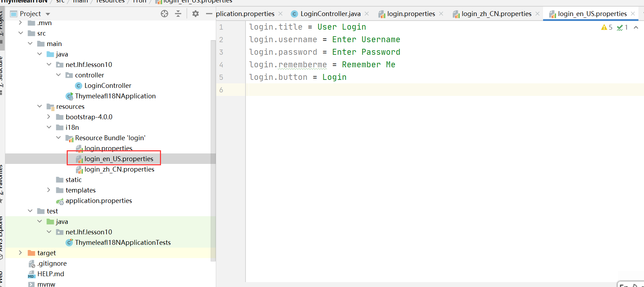Collapse the test folder
This screenshot has width=644, height=287.
coord(30,211)
